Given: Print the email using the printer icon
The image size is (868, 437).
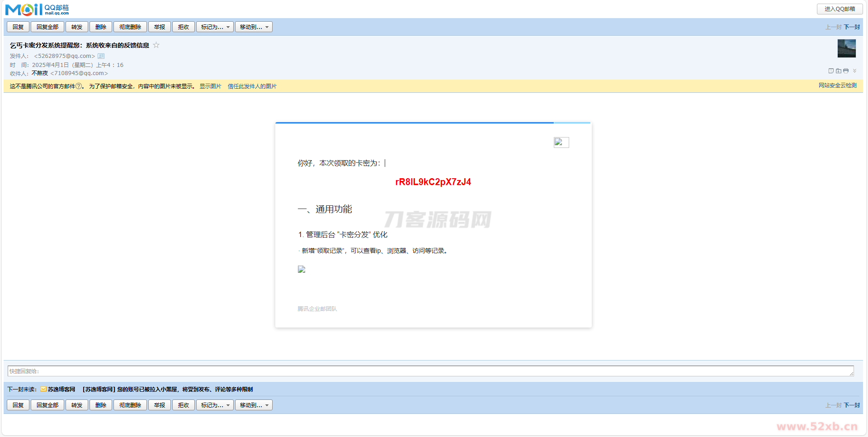Looking at the screenshot, I should (x=846, y=71).
